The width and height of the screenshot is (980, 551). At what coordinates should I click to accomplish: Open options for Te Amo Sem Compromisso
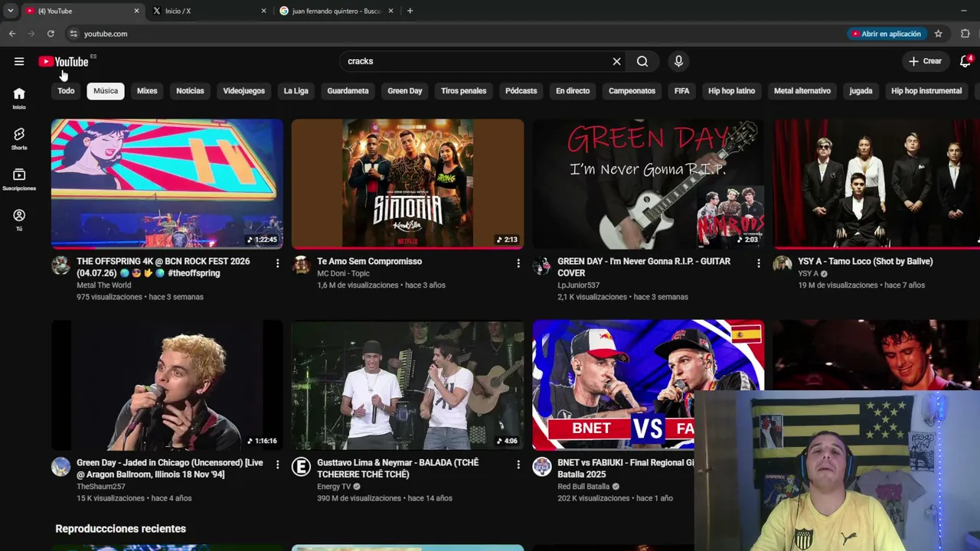tap(518, 262)
